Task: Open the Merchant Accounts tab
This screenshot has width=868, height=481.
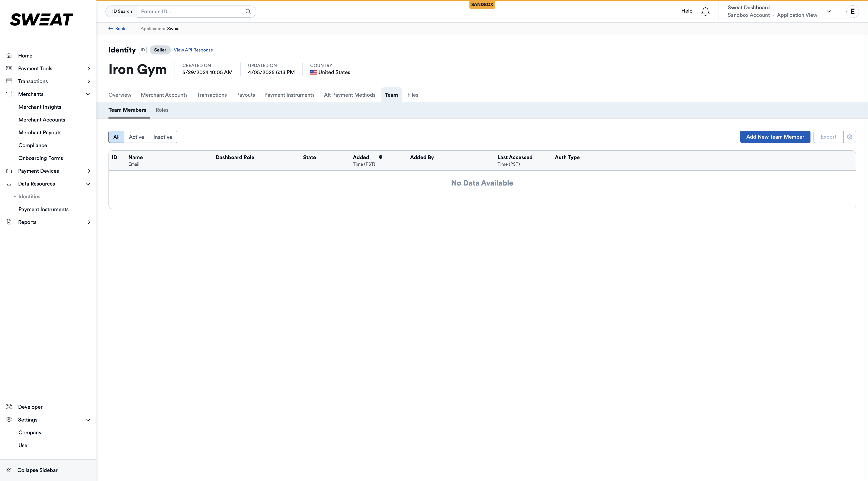Action: tap(164, 95)
